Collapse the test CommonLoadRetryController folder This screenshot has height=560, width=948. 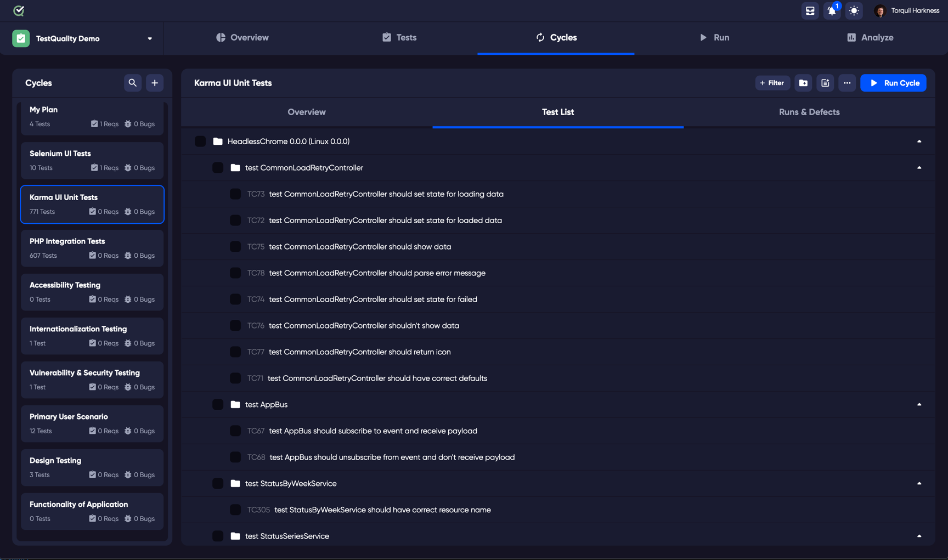pos(919,168)
